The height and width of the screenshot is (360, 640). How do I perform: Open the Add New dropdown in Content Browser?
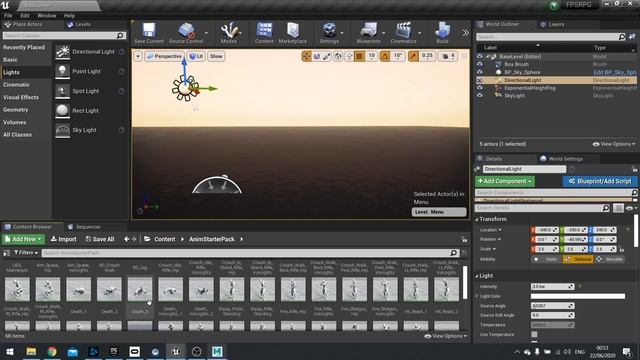[23, 239]
